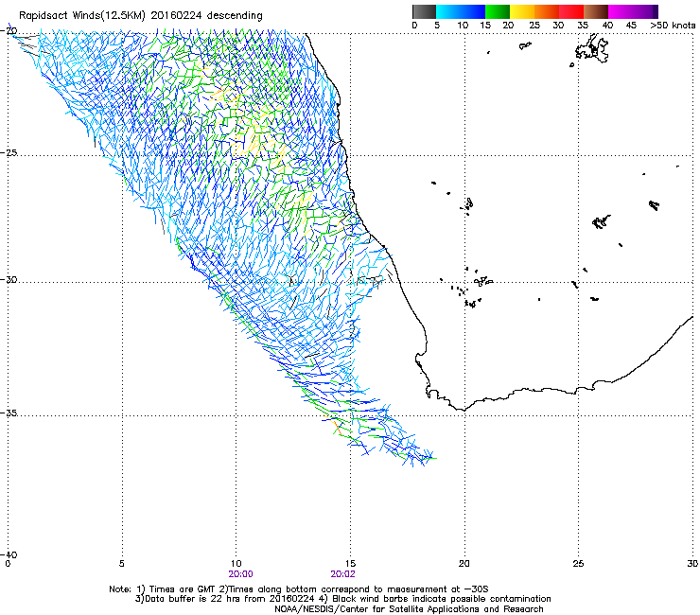Click the blue 5-15 knots legend segment
This screenshot has height=615, width=700.
click(x=461, y=11)
